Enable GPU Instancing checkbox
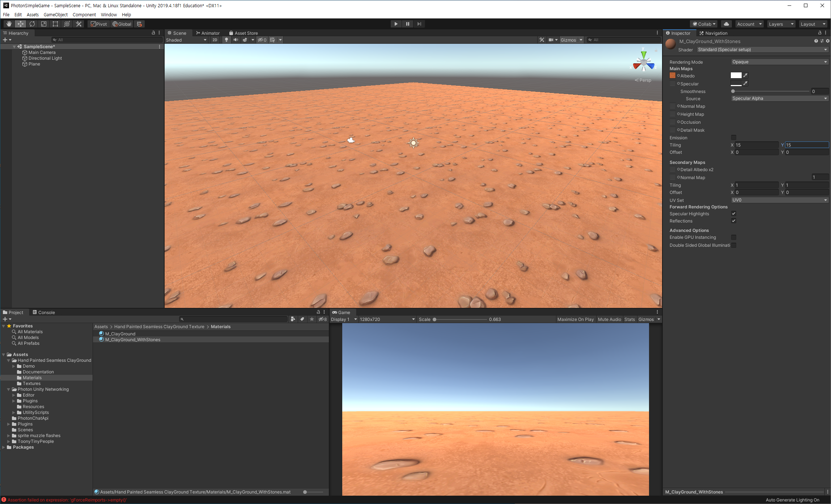The height and width of the screenshot is (504, 831). click(x=734, y=237)
